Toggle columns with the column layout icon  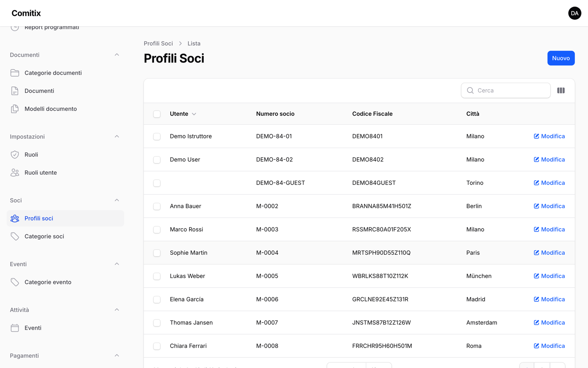click(561, 90)
